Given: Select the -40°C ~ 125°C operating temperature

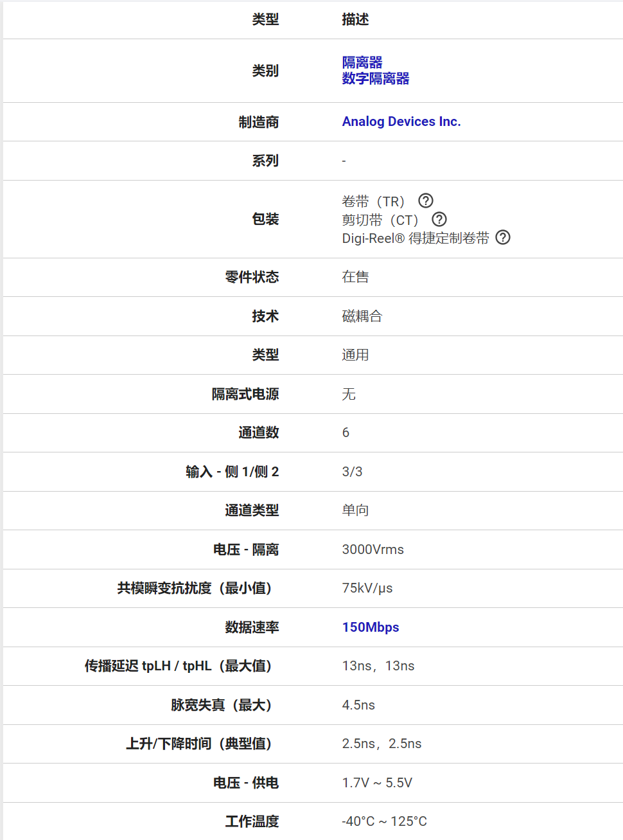Looking at the screenshot, I should (x=384, y=821).
